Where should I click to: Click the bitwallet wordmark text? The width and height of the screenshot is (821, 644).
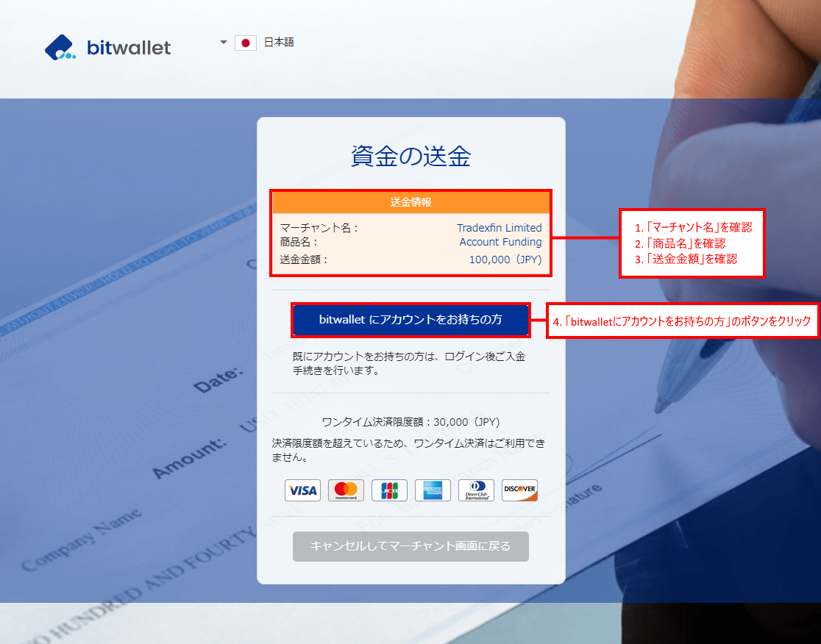tap(129, 49)
